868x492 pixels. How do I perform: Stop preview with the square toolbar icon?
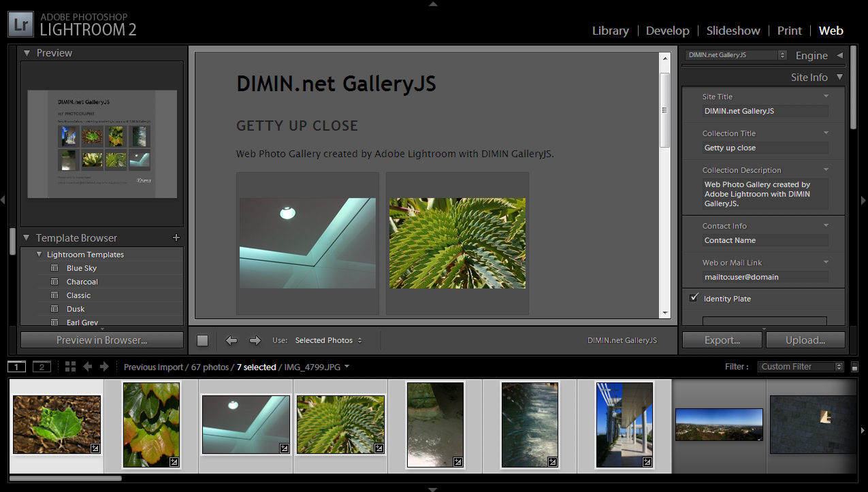(202, 340)
